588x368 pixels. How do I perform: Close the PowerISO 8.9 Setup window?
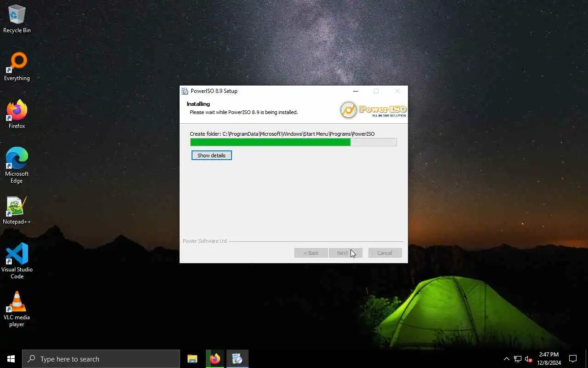397,91
